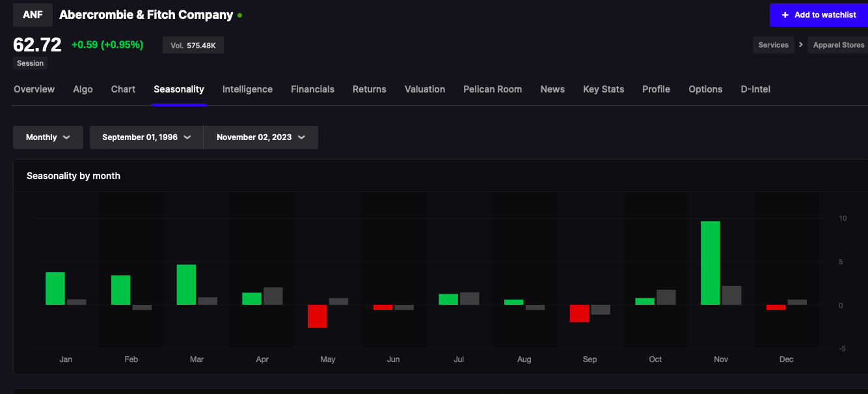The width and height of the screenshot is (868, 394).
Task: Expand the Monthly period dropdown
Action: click(48, 137)
